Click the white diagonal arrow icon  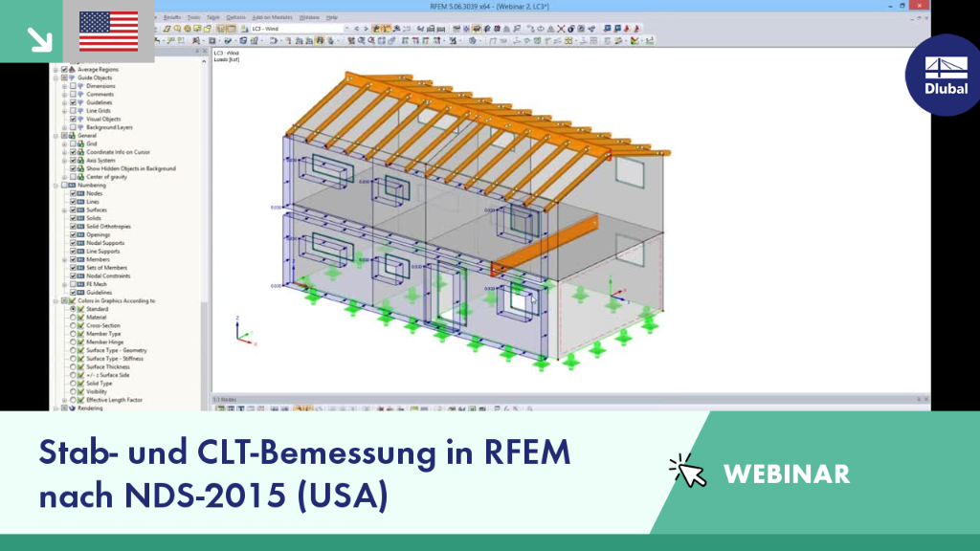39,38
